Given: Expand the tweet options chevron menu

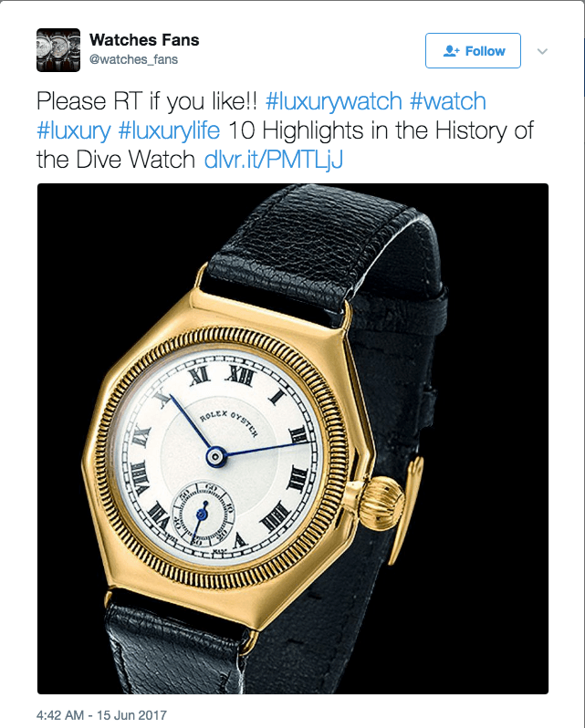Looking at the screenshot, I should tap(542, 51).
